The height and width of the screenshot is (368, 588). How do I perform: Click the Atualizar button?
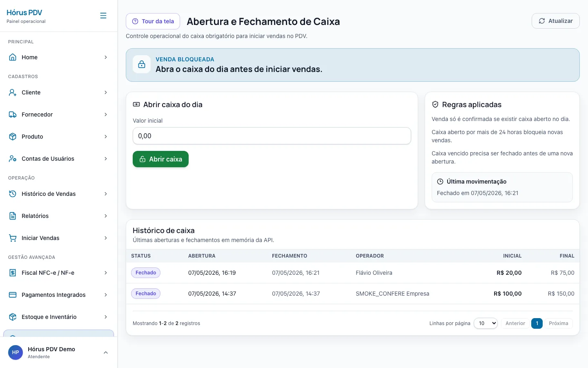point(555,21)
